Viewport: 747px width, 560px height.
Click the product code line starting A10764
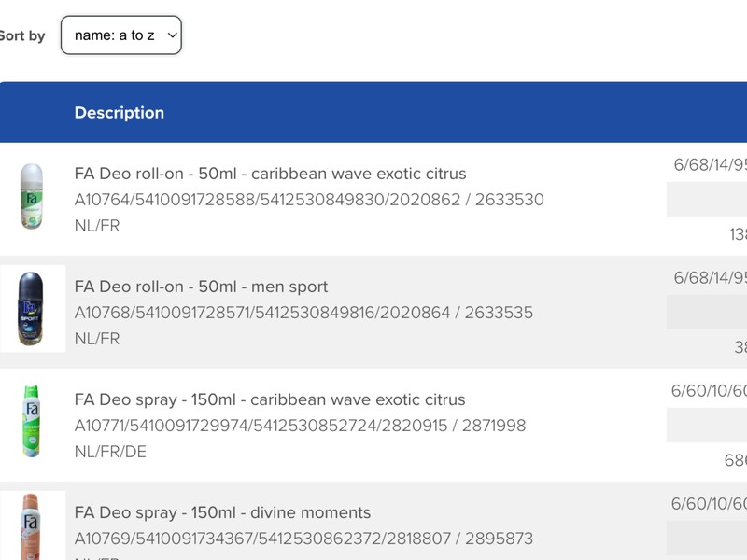tap(308, 200)
